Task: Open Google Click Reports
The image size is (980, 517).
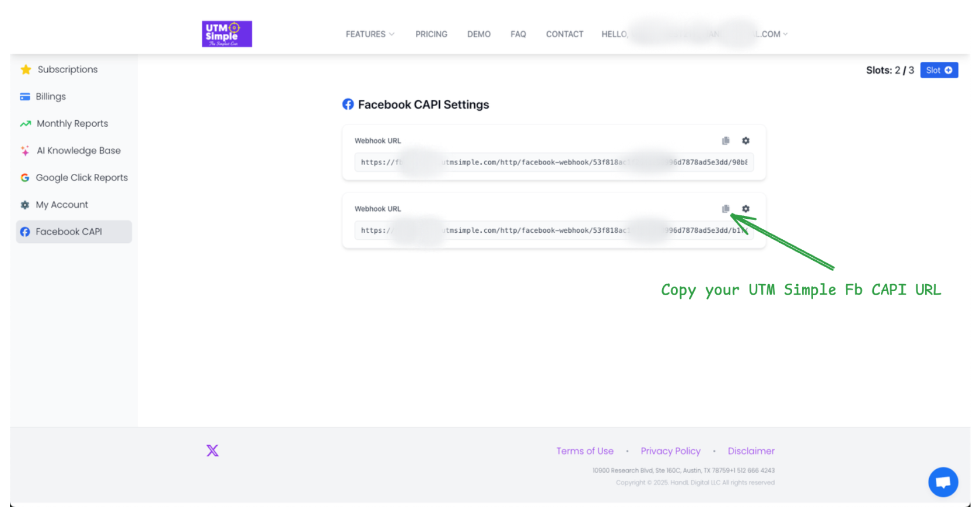Action: click(81, 178)
